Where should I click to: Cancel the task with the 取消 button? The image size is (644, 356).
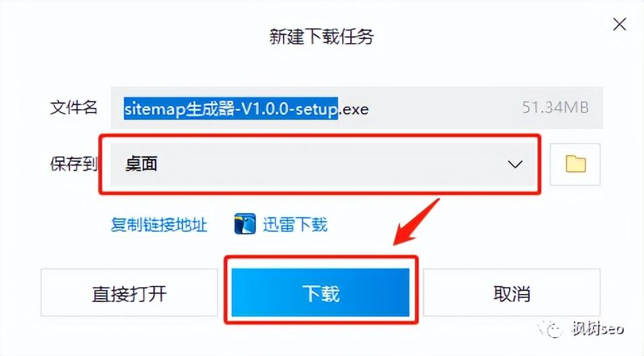click(512, 293)
